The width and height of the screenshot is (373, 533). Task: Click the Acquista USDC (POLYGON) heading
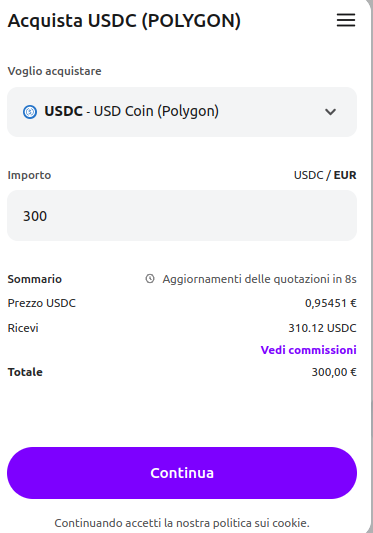(x=124, y=21)
